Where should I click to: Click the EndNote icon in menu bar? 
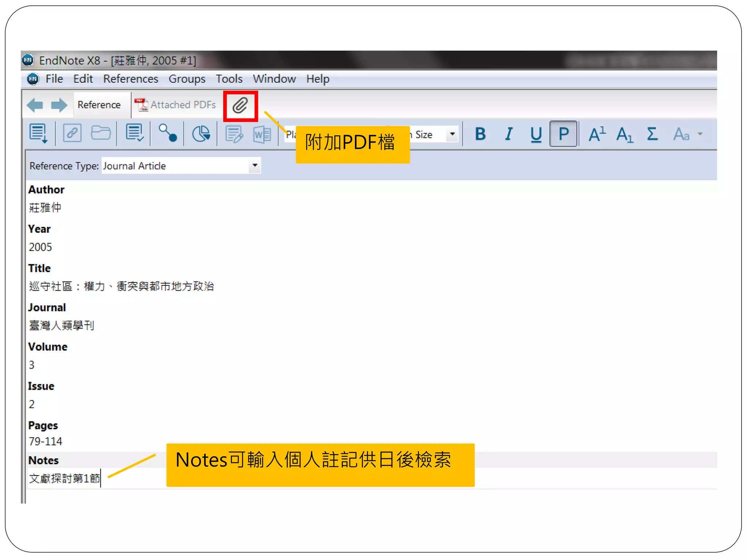[33, 79]
